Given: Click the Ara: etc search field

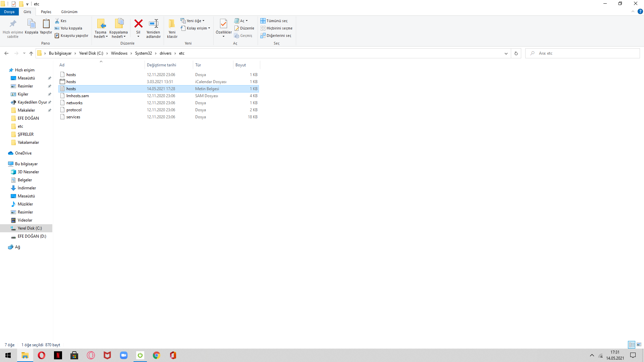Looking at the screenshot, I should [584, 53].
